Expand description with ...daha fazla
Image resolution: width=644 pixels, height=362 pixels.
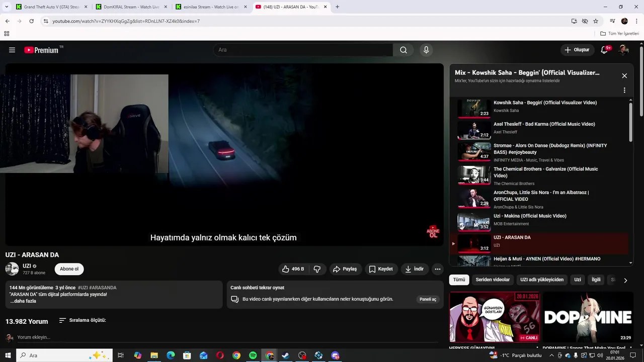(x=23, y=301)
